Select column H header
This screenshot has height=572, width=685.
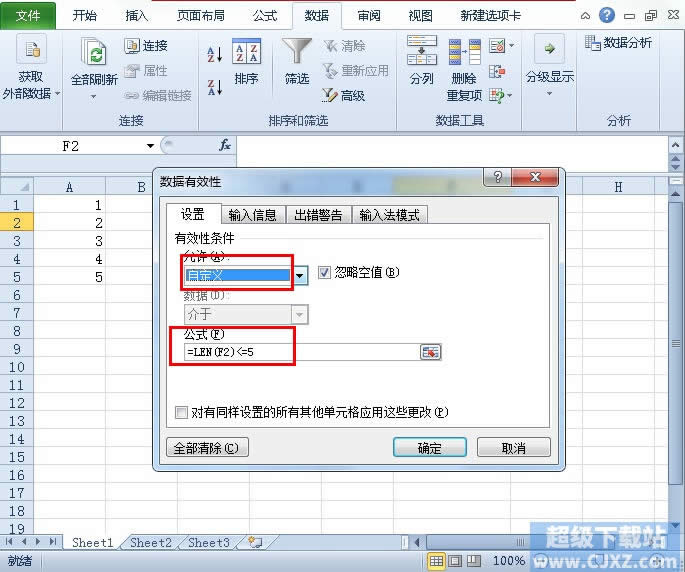pos(618,187)
